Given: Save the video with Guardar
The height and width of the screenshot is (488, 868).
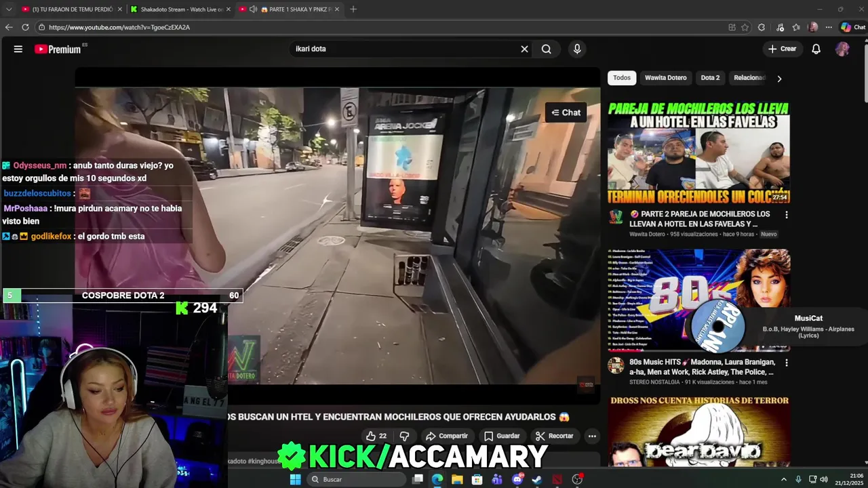Looking at the screenshot, I should [502, 436].
